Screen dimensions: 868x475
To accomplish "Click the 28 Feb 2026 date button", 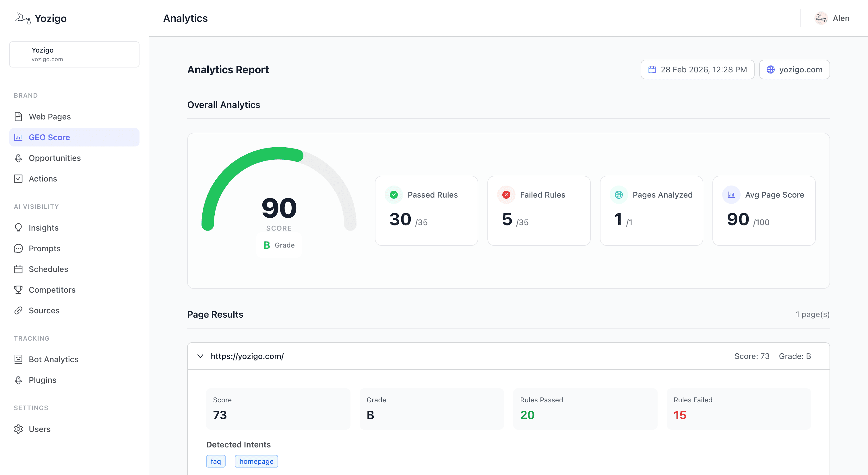I will 697,69.
